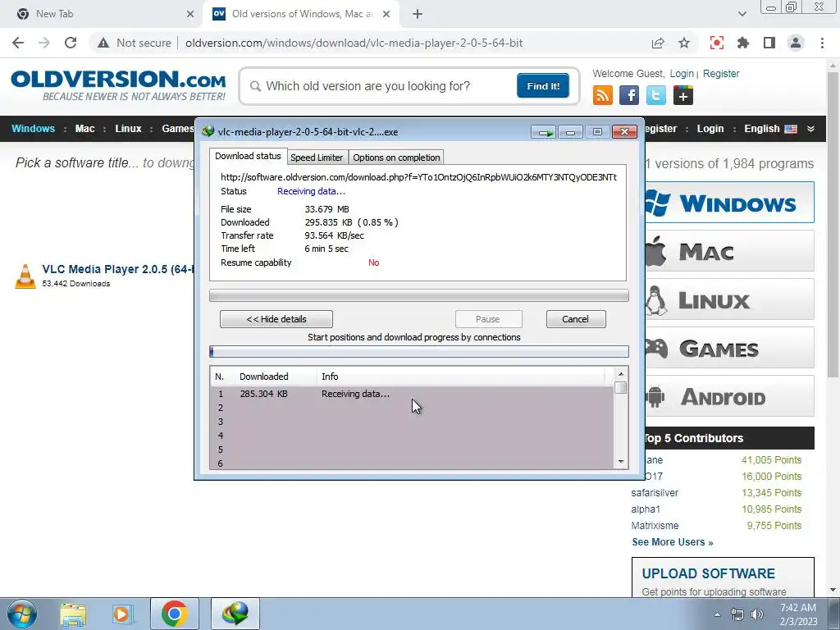Select Mac in the navigation bar
This screenshot has width=840, height=630.
(84, 129)
